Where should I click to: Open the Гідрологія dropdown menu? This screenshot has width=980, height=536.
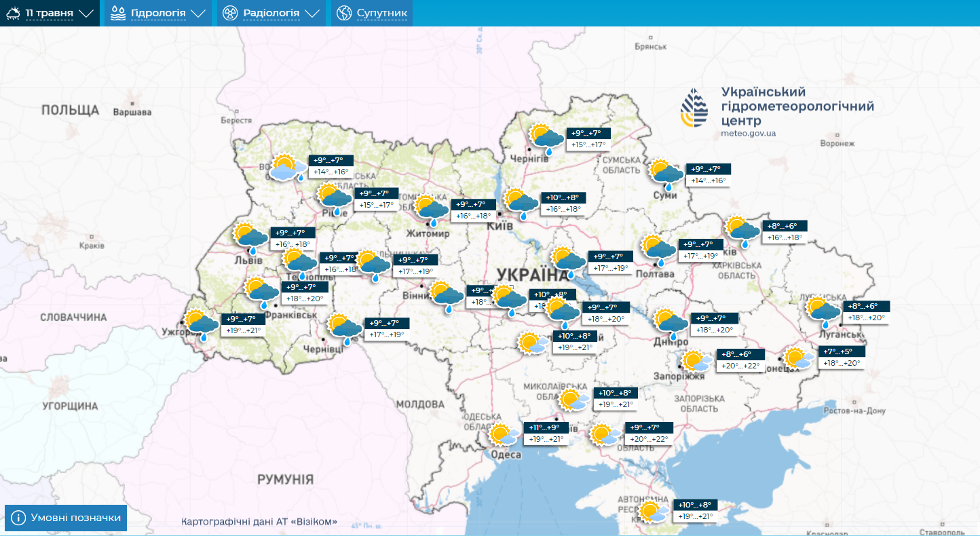coord(198,12)
